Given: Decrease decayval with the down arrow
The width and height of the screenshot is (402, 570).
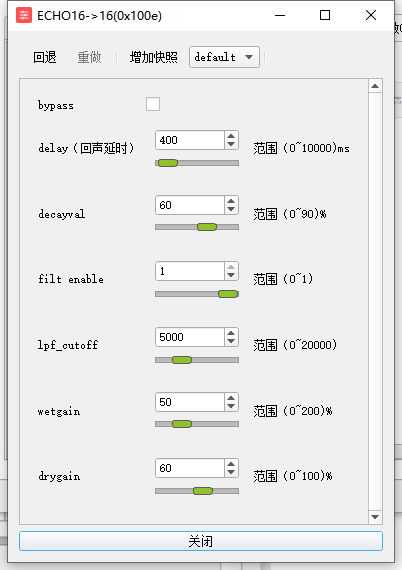Looking at the screenshot, I should tap(231, 209).
